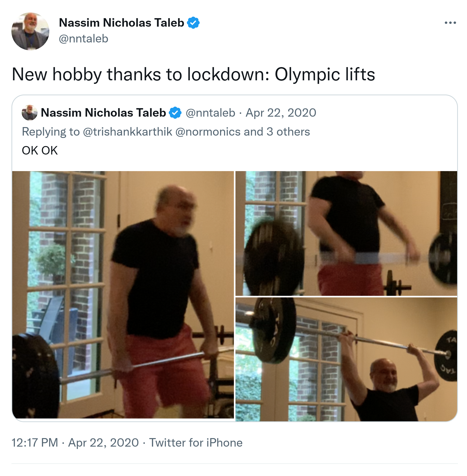Click the Twitter for iPhone source label
The image size is (467, 476).
pos(196,443)
